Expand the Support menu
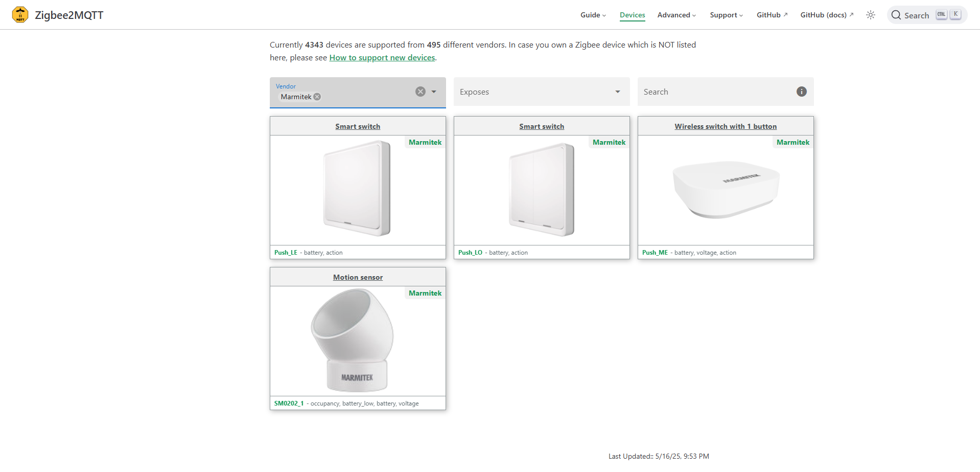The width and height of the screenshot is (980, 472). click(727, 15)
